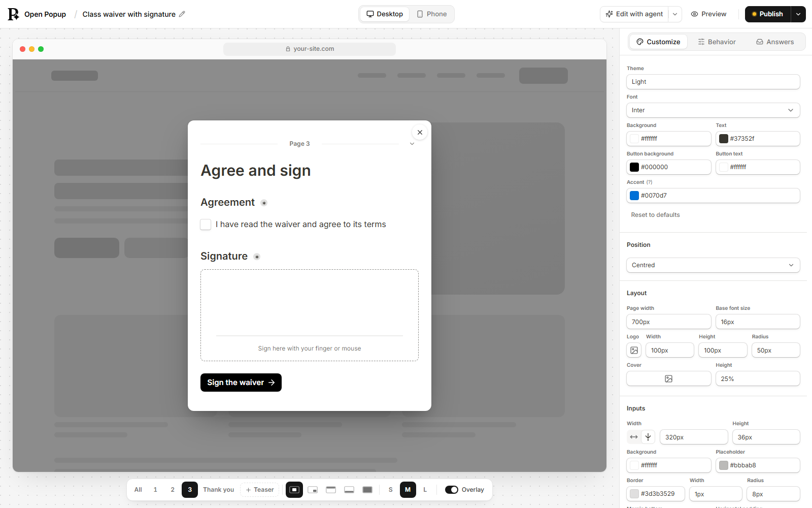Open the Answers tab
The height and width of the screenshot is (508, 812).
coord(775,42)
